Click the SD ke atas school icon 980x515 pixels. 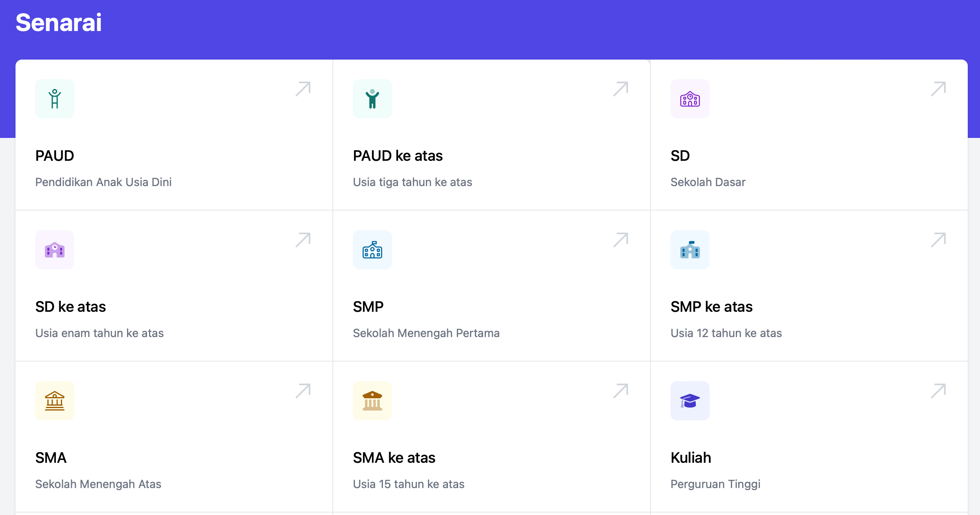55,250
